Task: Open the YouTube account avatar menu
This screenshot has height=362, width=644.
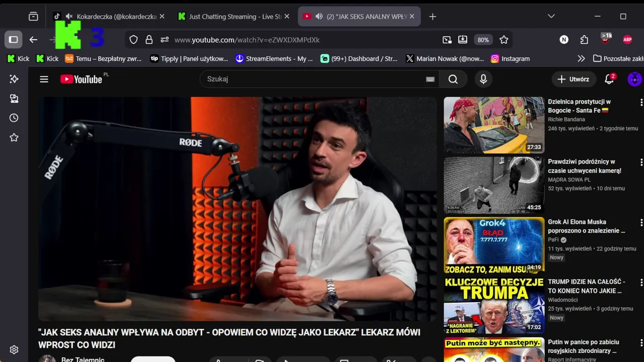Action: click(634, 79)
